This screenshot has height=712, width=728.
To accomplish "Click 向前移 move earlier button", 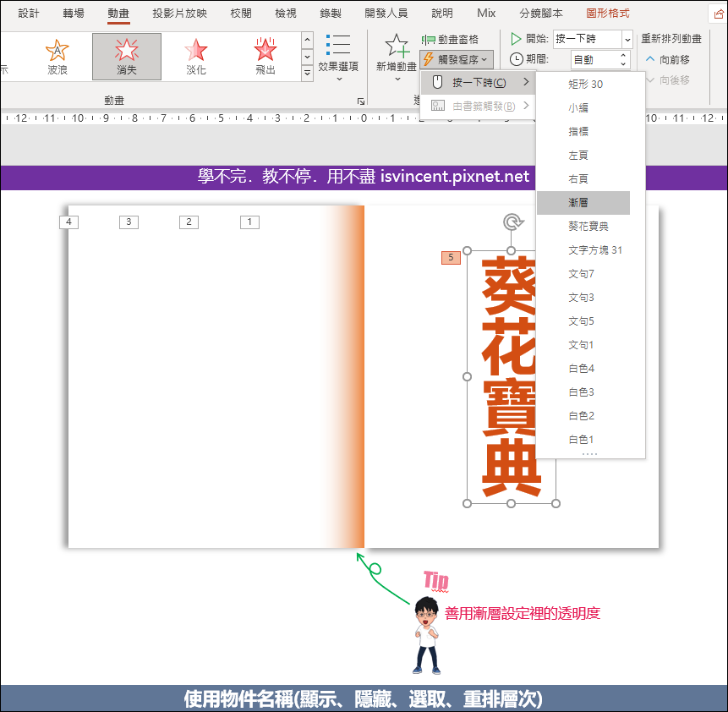I will (668, 60).
